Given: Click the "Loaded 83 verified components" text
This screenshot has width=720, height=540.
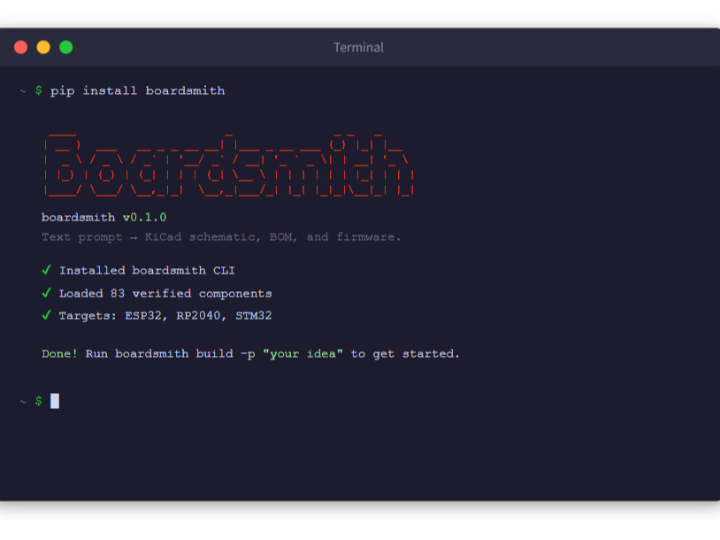Looking at the screenshot, I should [165, 293].
